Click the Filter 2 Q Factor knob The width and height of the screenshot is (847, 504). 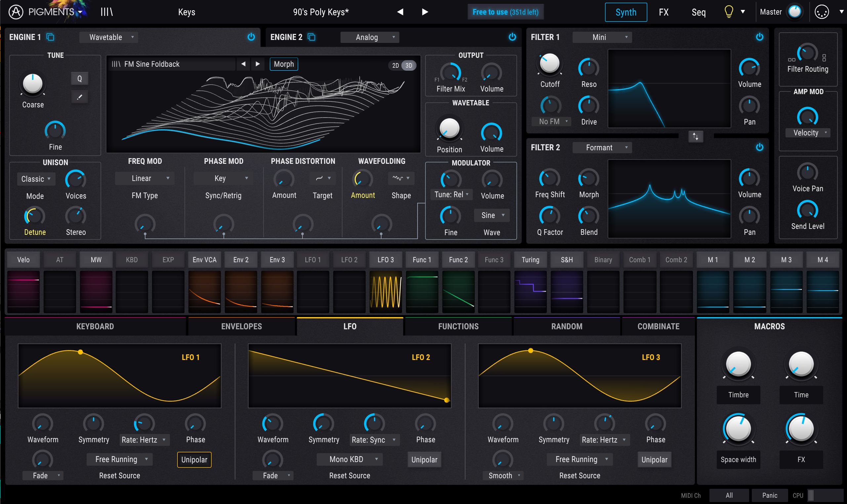coord(549,216)
